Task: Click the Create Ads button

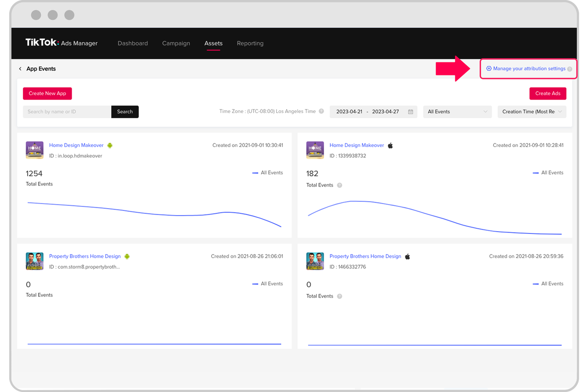Action: pos(548,93)
